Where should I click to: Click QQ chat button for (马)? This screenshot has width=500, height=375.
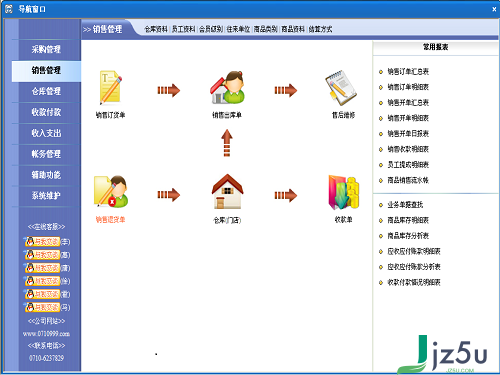[x=43, y=307]
